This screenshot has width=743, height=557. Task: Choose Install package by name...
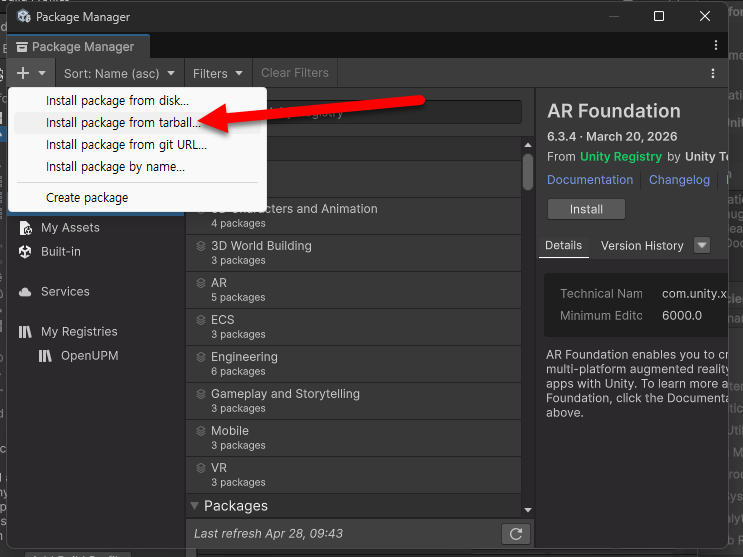(137, 167)
